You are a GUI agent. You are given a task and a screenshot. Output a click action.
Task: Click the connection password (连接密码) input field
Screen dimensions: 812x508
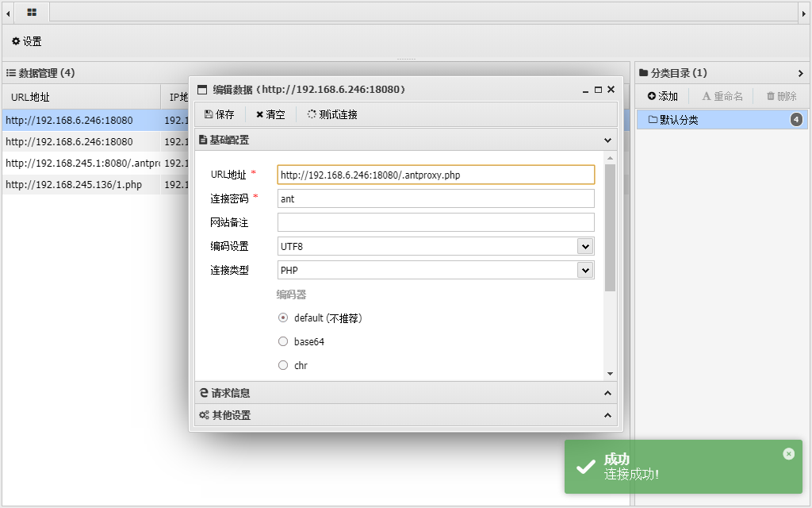pos(435,198)
